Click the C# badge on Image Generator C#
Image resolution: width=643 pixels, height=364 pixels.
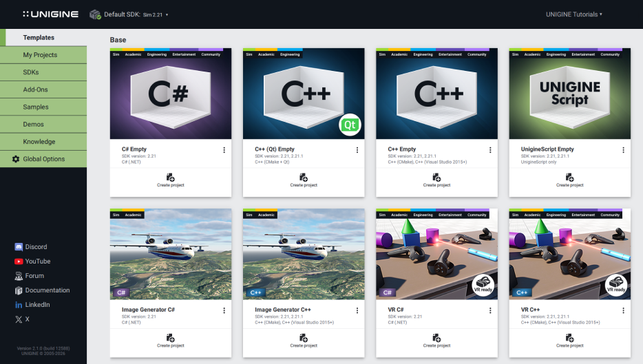(121, 292)
